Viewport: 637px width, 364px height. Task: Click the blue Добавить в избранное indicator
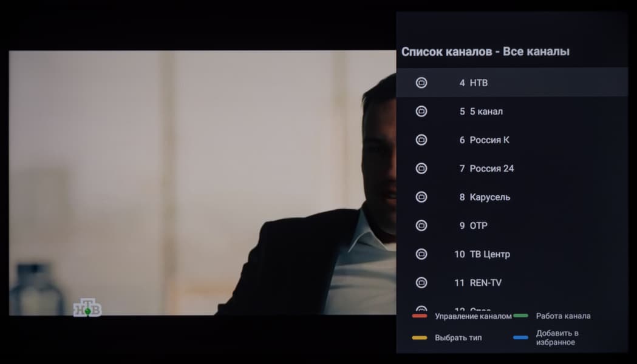click(x=520, y=337)
